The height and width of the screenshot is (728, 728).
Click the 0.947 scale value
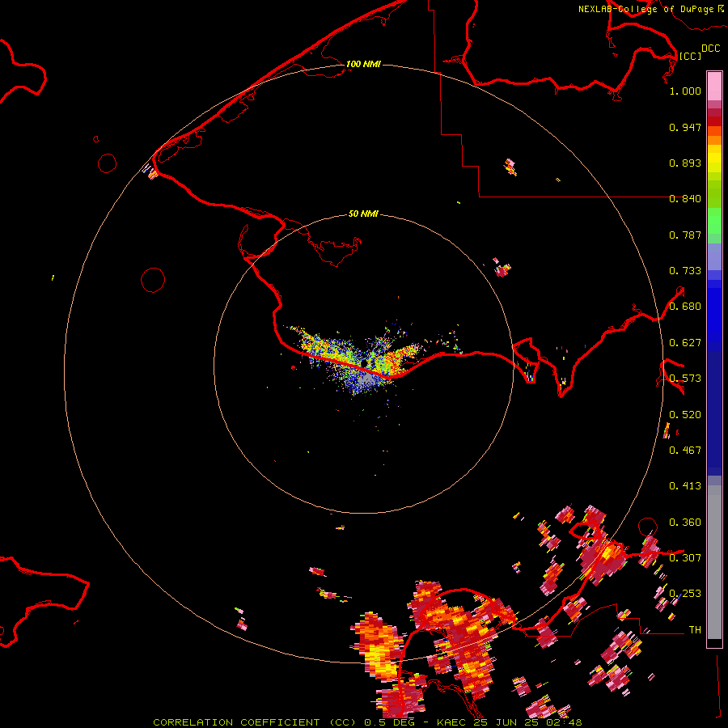[685, 127]
